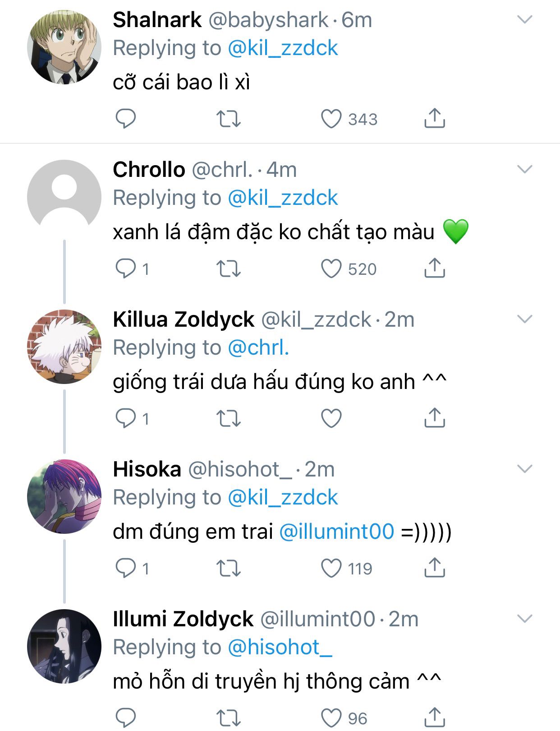Open replies on Chrollo's tweet
The image size is (560, 731).
(x=125, y=268)
